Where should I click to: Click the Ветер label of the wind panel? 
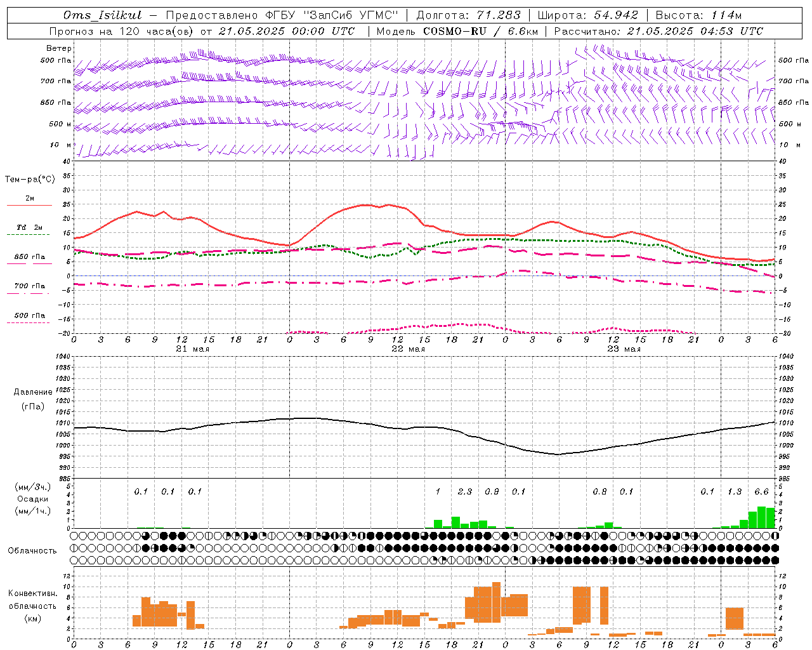click(59, 48)
